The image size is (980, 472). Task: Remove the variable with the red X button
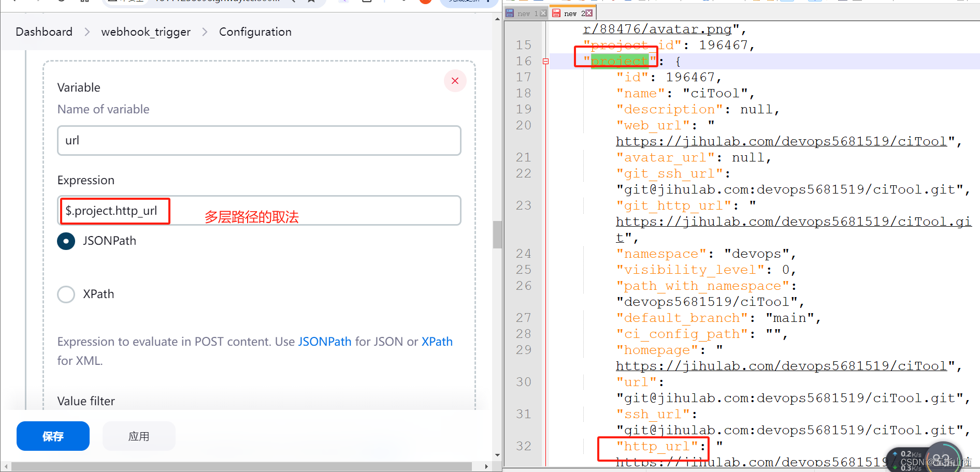455,81
